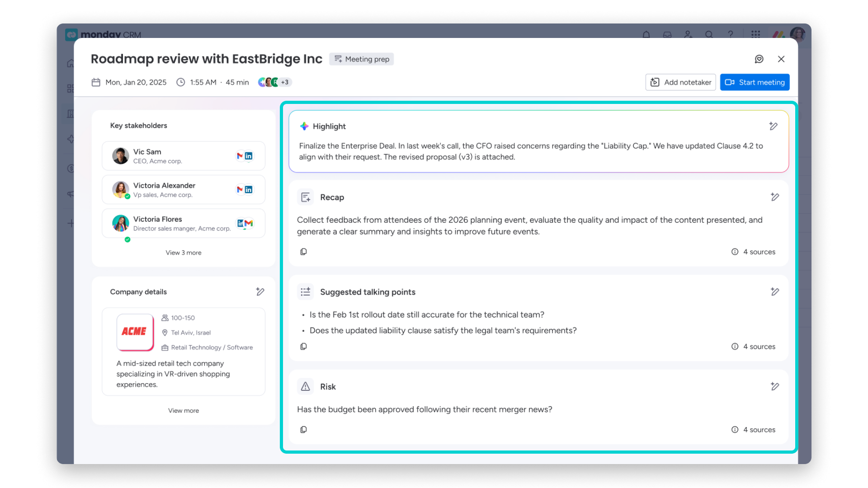Open the apps grid switcher
Viewport: 868px width, 488px height.
(x=755, y=34)
